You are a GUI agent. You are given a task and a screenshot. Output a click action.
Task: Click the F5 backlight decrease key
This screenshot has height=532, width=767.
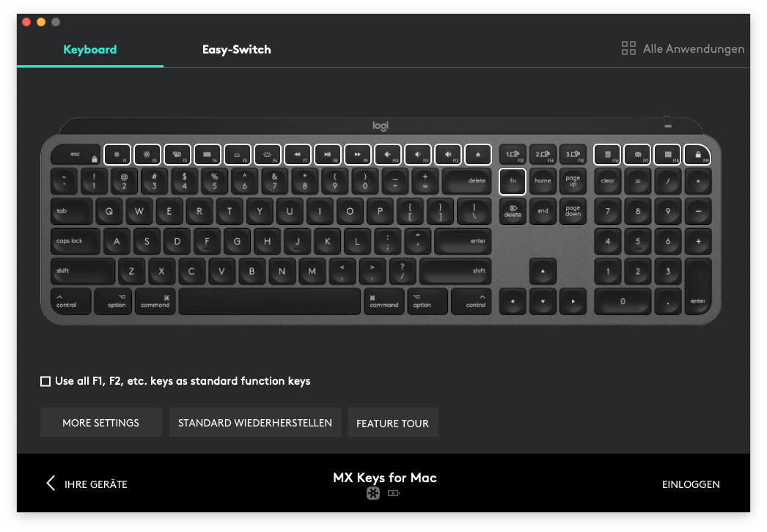tap(238, 155)
